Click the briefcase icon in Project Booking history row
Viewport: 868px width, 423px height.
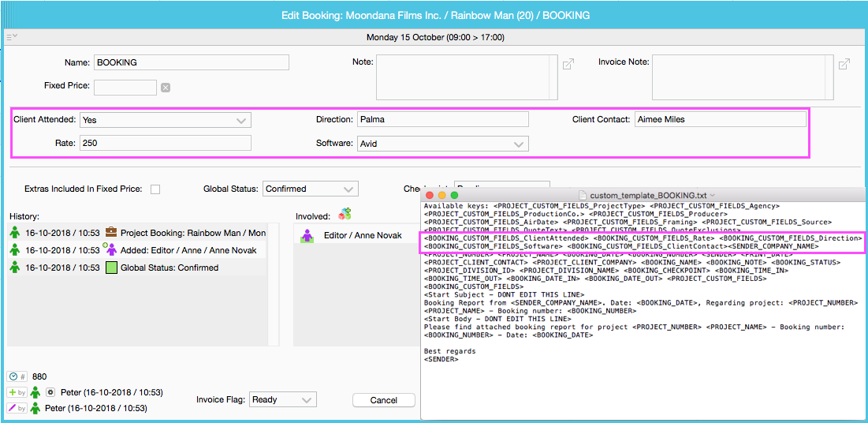(x=110, y=233)
